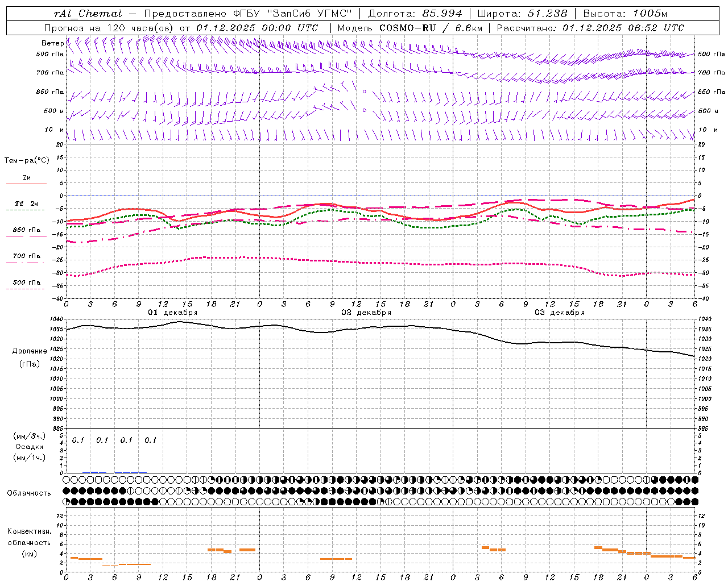Click the Осадки panel label
This screenshot has width=728, height=582.
point(30,447)
